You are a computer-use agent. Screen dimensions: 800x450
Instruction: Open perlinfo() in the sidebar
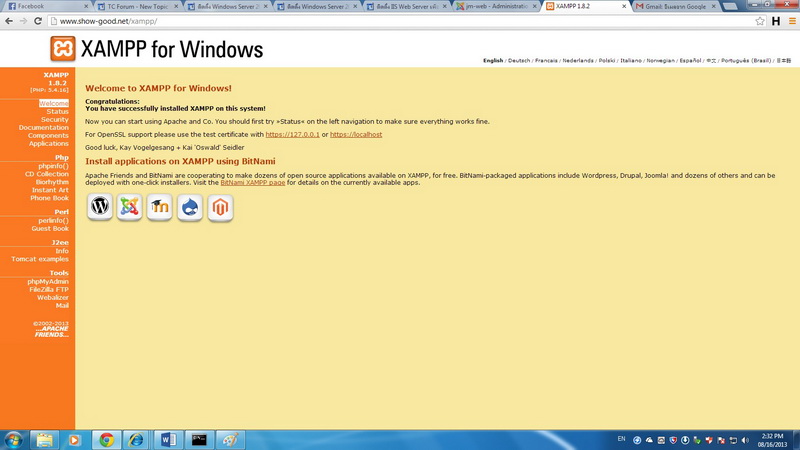click(x=53, y=220)
